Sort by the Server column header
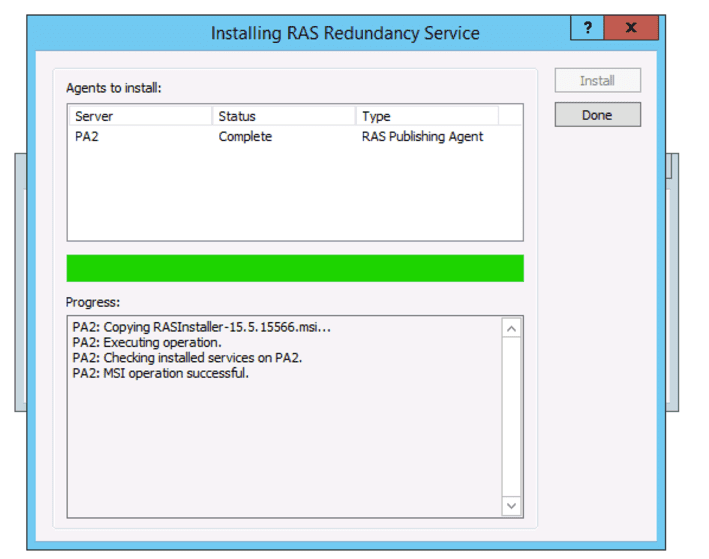Viewport: 709px width, 559px height. [140, 116]
